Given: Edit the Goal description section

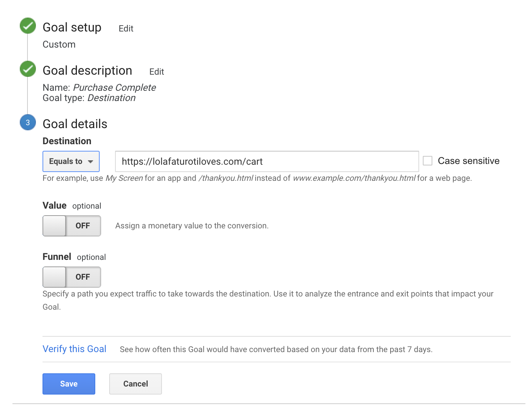Looking at the screenshot, I should (156, 72).
